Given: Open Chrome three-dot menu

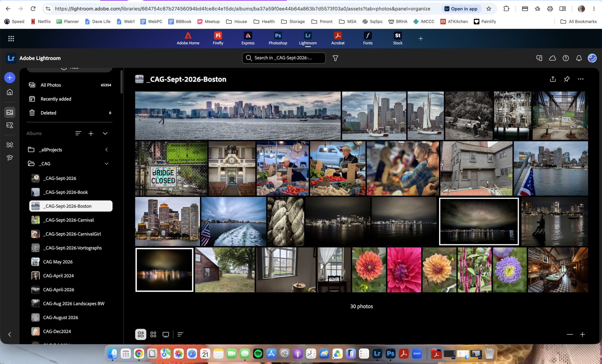Looking at the screenshot, I should [594, 9].
